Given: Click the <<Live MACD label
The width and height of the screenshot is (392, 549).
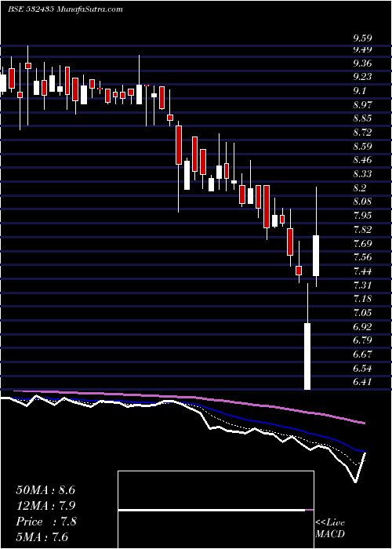Looking at the screenshot, I should (330, 528).
